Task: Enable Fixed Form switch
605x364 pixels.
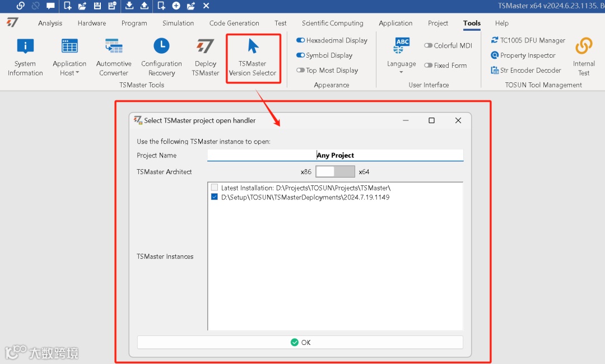Action: coord(429,65)
